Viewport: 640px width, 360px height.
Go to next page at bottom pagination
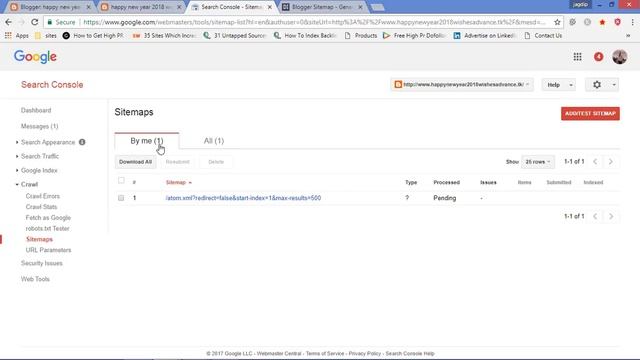pos(611,216)
